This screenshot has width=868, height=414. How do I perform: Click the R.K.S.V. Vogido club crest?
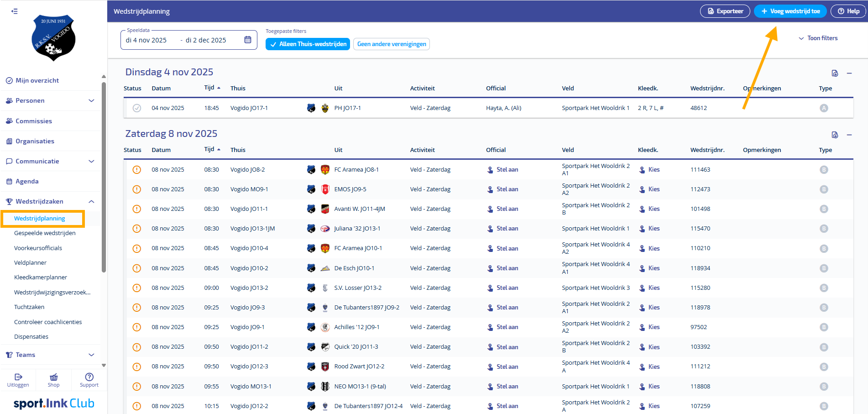(x=54, y=38)
